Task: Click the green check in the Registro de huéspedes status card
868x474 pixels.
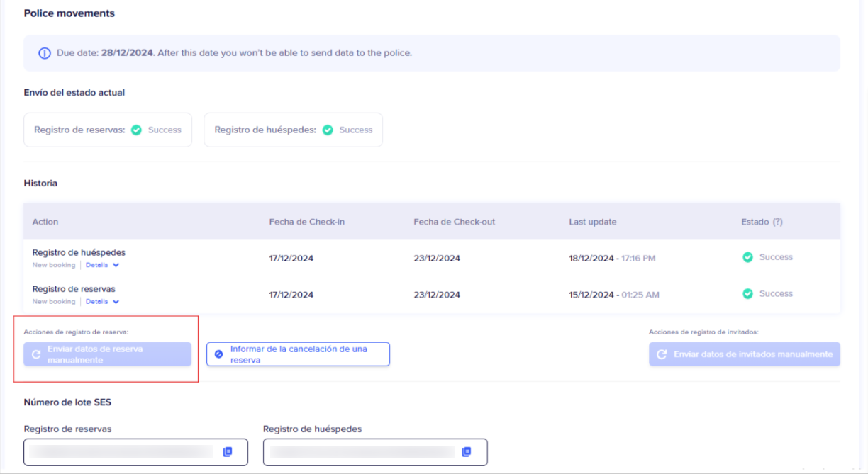Action: click(x=328, y=130)
